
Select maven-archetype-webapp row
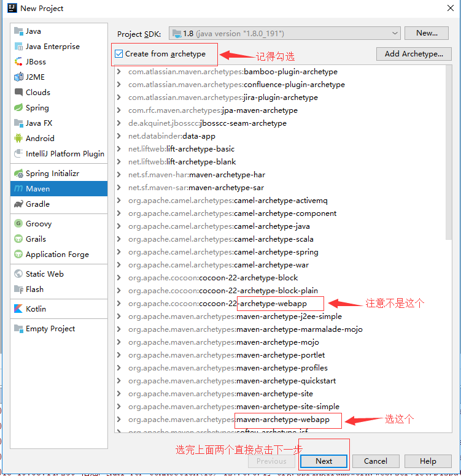click(280, 420)
